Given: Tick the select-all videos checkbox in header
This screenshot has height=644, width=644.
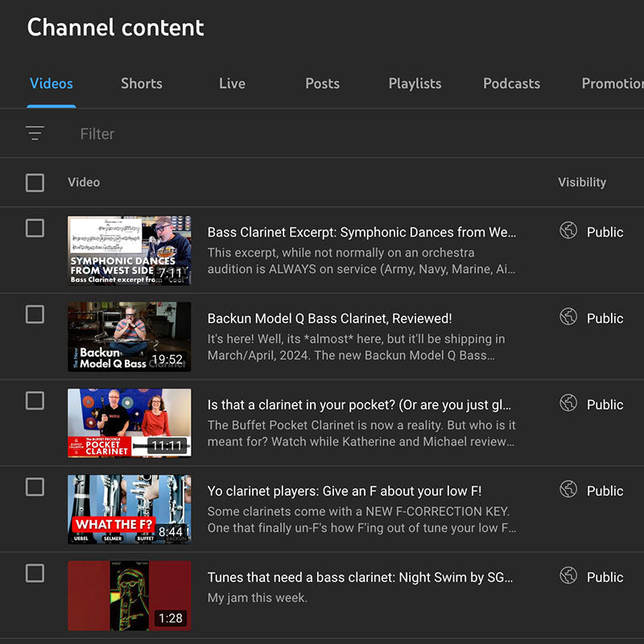Looking at the screenshot, I should pyautogui.click(x=35, y=183).
